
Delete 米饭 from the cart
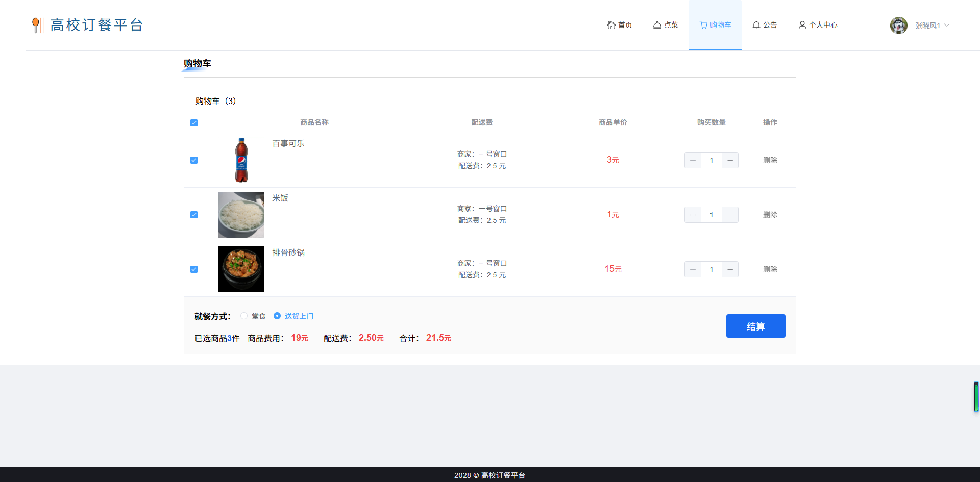(x=770, y=215)
